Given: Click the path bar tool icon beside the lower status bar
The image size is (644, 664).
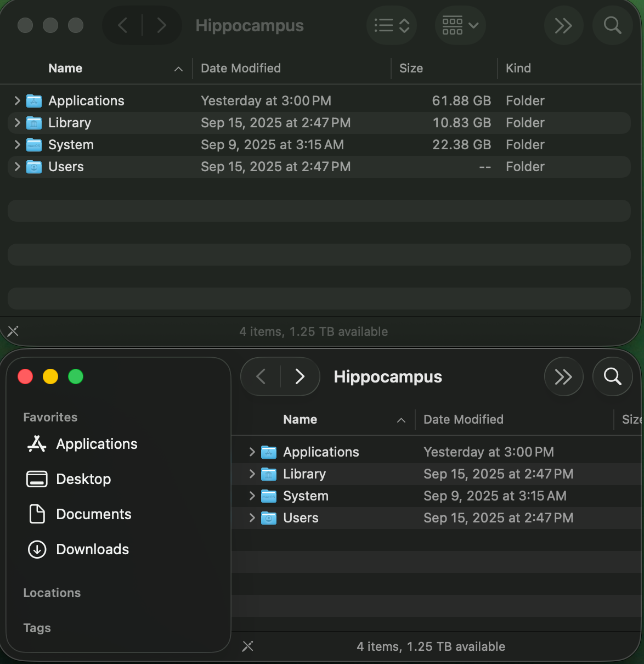Looking at the screenshot, I should [x=248, y=646].
